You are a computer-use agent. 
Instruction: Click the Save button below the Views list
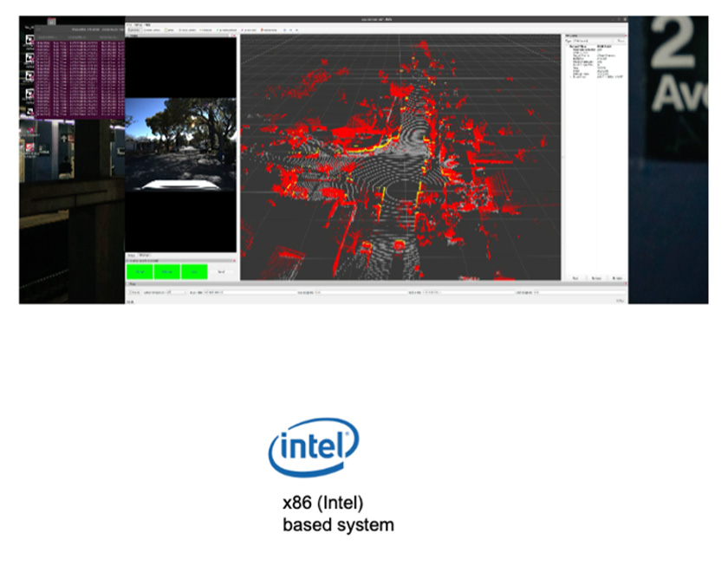point(575,278)
